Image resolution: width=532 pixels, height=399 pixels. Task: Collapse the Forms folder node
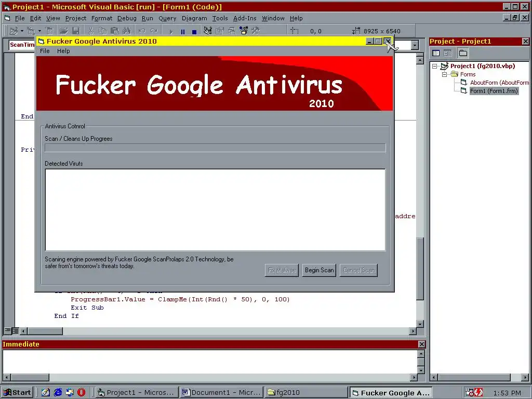tap(445, 74)
